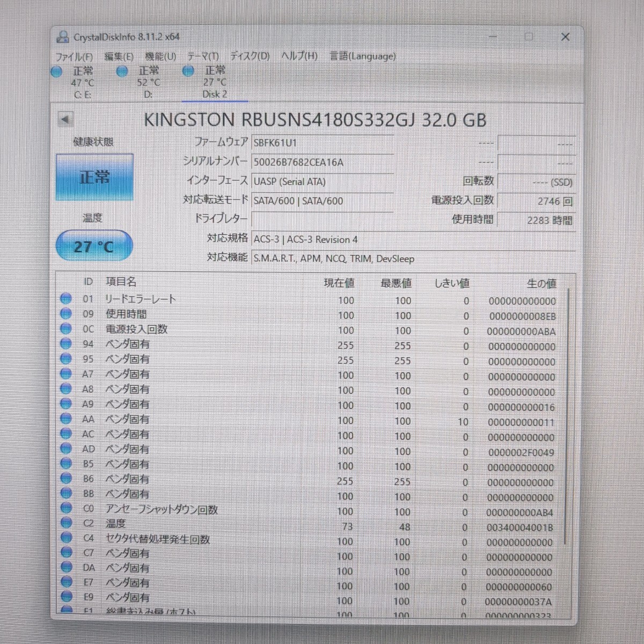The width and height of the screenshot is (644, 644).
Task: Click the CrystalDiskInfo app icon in title bar
Action: coord(63,37)
